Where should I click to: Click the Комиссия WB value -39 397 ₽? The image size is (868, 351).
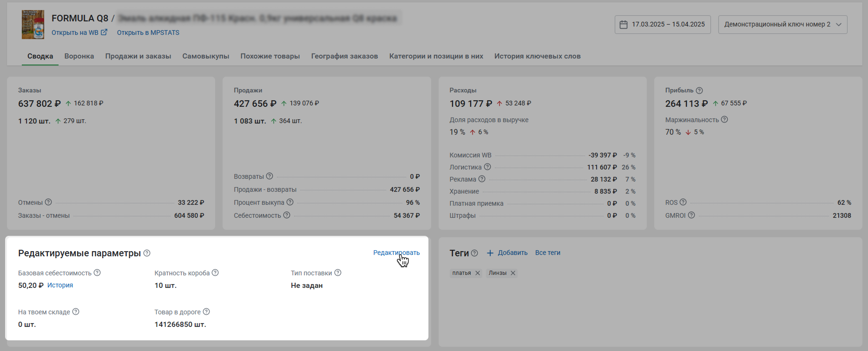click(603, 155)
